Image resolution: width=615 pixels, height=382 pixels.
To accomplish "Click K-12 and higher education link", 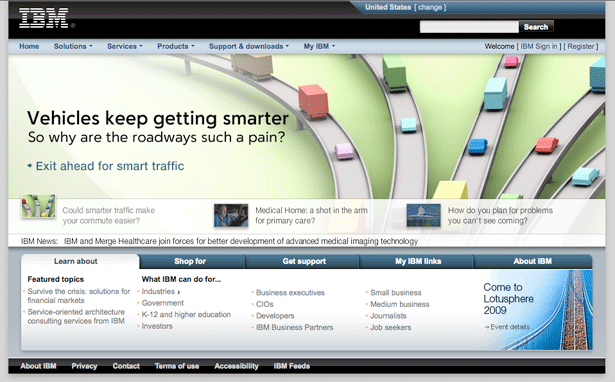I will point(186,315).
